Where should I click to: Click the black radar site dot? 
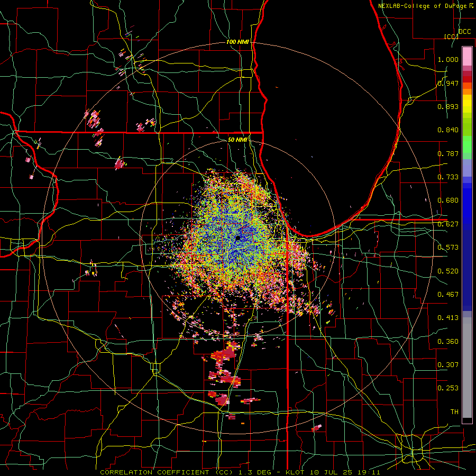point(238,238)
